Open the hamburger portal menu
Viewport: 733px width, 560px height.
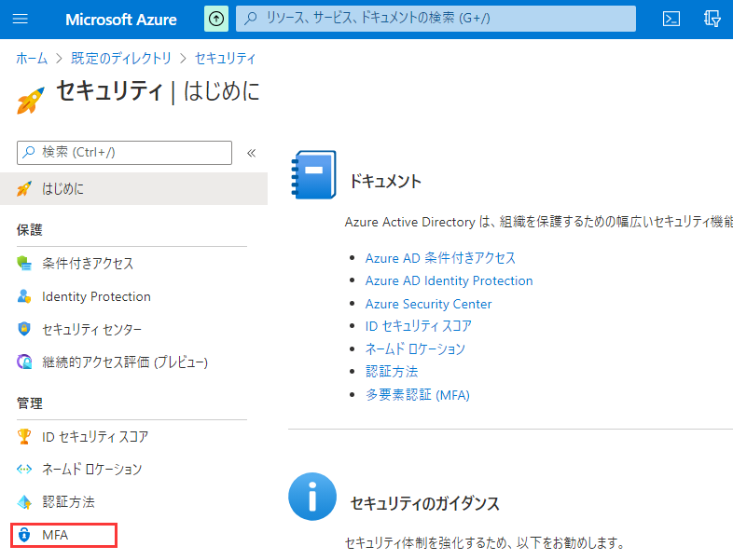point(21,19)
